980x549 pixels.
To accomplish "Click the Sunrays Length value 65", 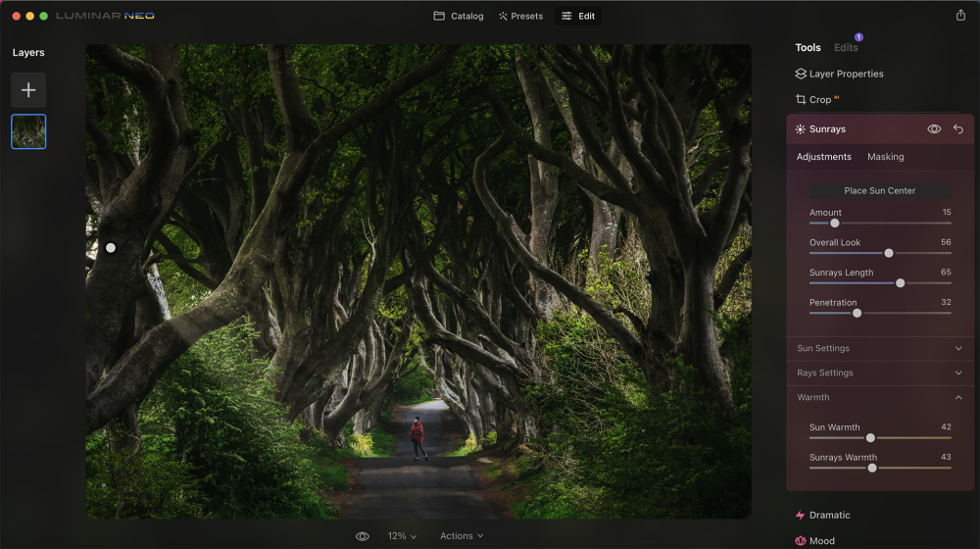I will coord(946,272).
